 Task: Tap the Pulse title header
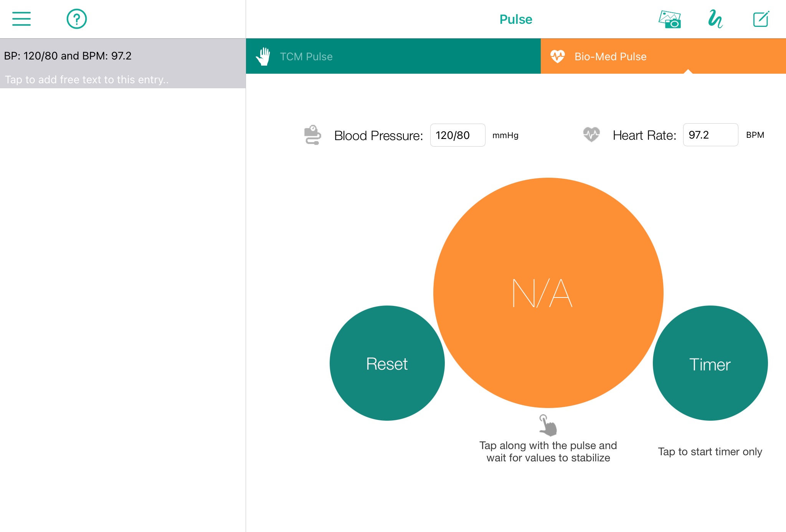point(515,19)
